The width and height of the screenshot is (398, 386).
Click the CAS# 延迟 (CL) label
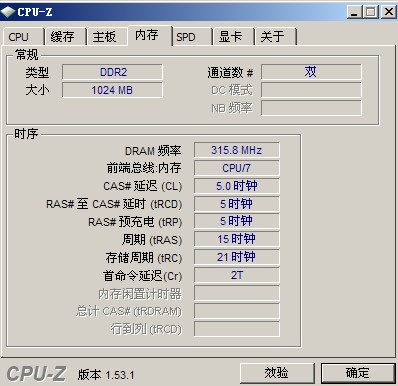[x=143, y=186]
